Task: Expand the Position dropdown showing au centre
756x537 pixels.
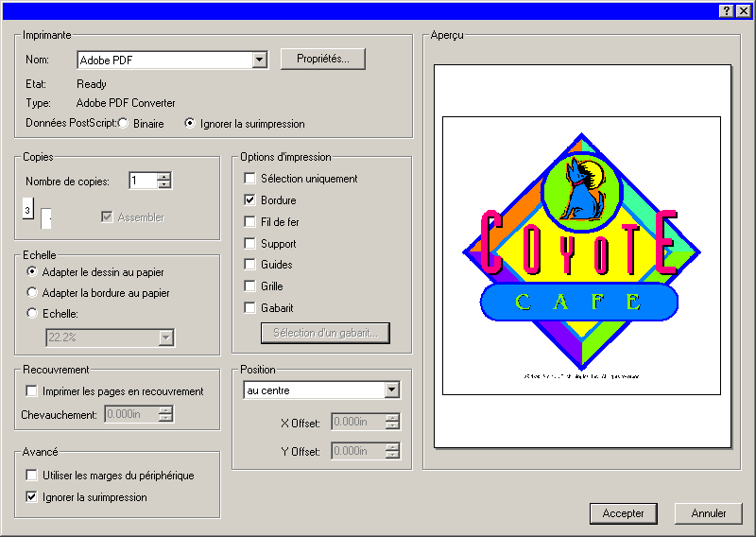Action: pyautogui.click(x=392, y=390)
